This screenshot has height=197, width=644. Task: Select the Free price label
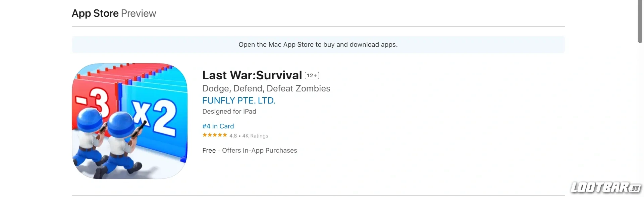[209, 150]
